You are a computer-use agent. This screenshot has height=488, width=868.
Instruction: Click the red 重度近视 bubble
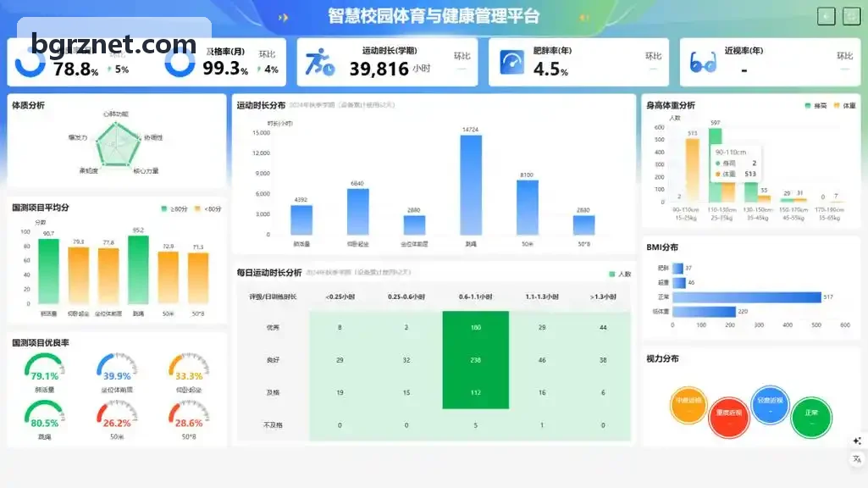click(x=729, y=417)
